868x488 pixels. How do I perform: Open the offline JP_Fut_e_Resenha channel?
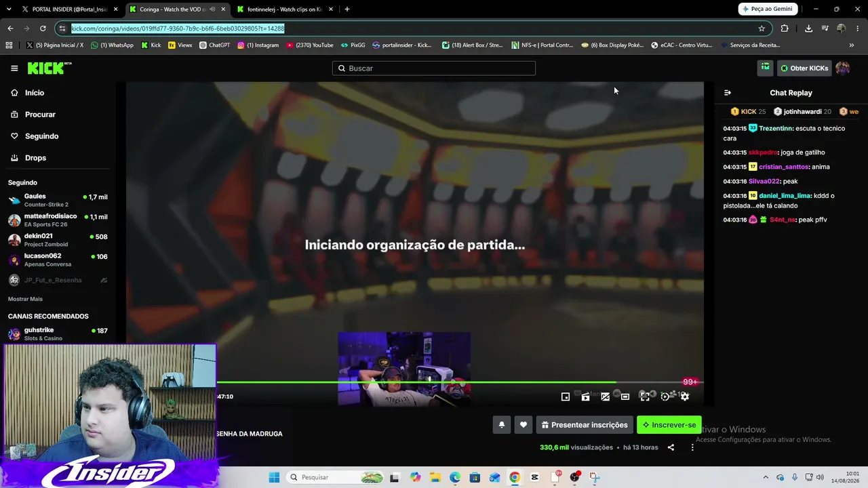[57, 280]
